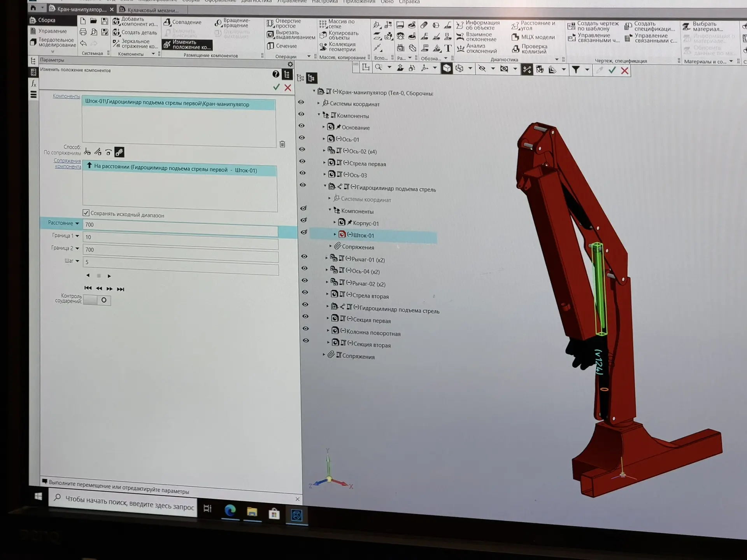This screenshot has width=747, height=560.
Task: Click the new document icon
Action: pos(83,21)
